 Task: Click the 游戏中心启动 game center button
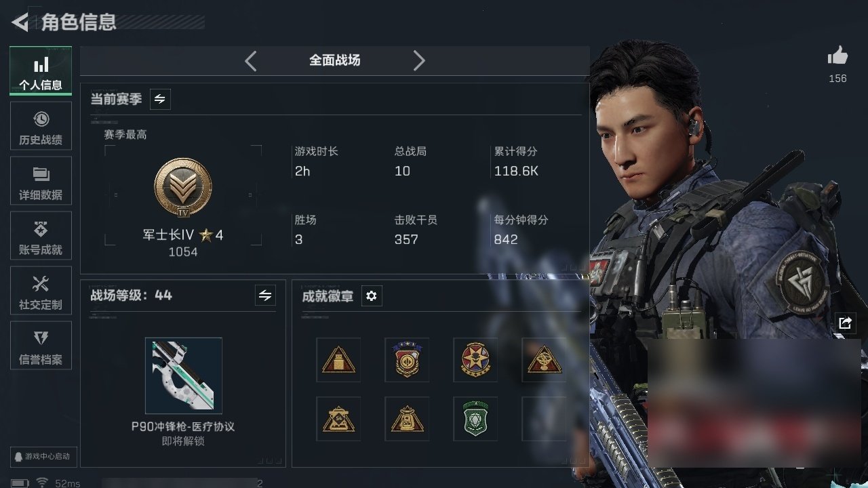[x=42, y=456]
